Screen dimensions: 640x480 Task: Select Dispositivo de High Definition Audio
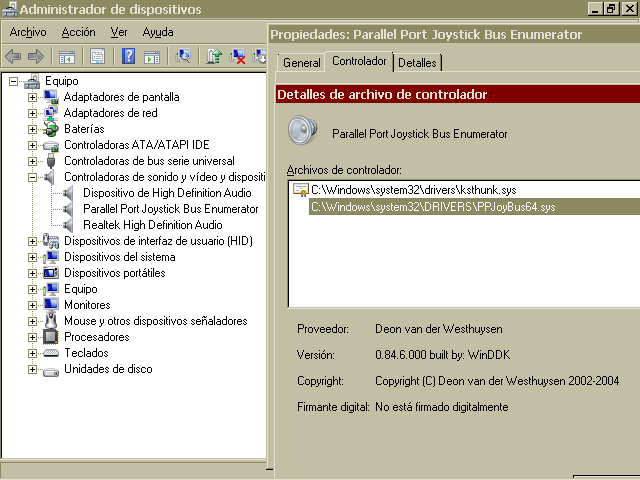(x=167, y=193)
